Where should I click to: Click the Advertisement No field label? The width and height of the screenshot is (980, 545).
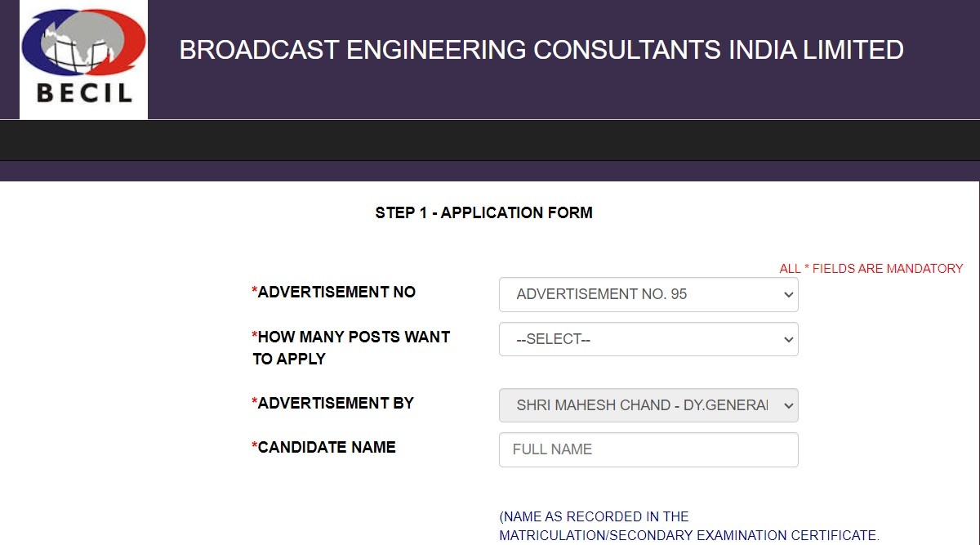336,293
